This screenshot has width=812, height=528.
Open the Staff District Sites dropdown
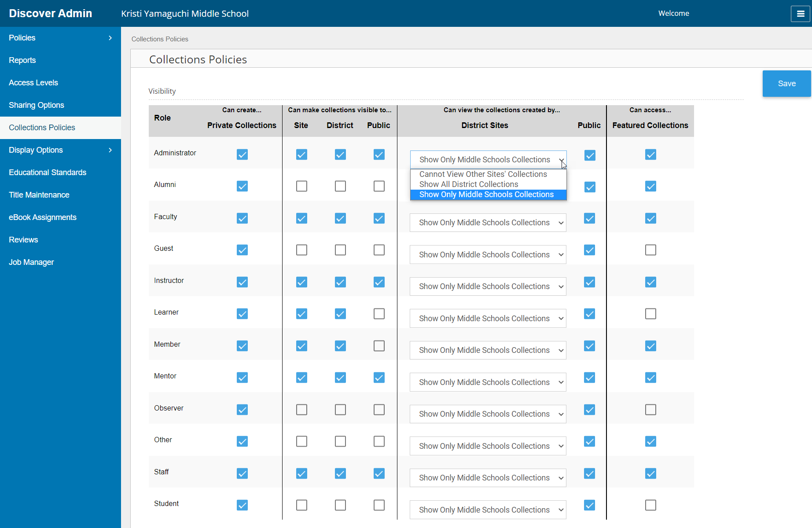[x=488, y=477]
